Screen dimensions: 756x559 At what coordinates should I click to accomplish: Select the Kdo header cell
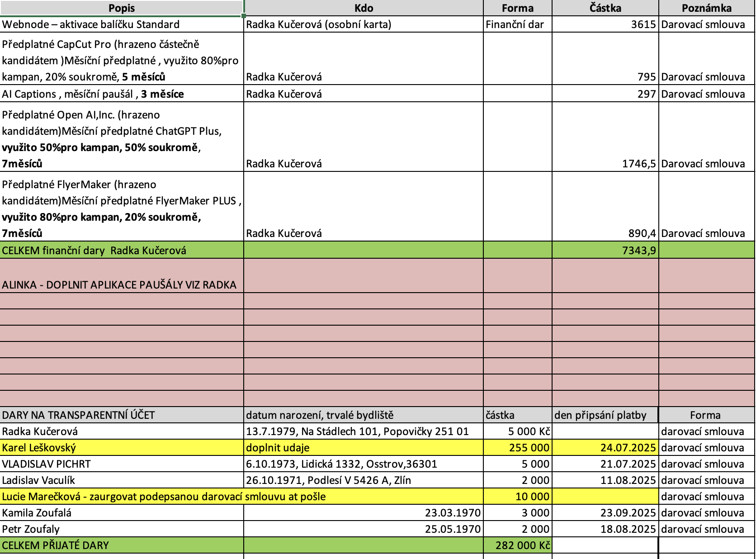364,8
